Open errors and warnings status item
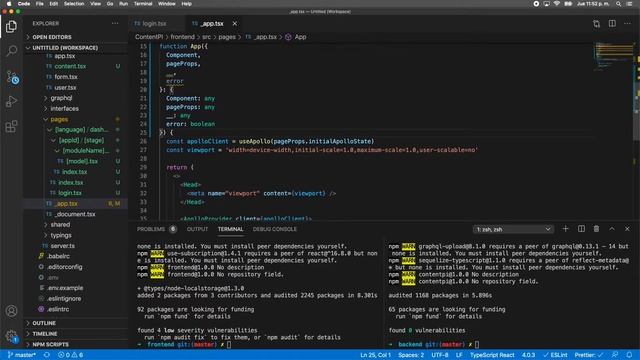Screen dimensions: 640x360 tap(71, 355)
